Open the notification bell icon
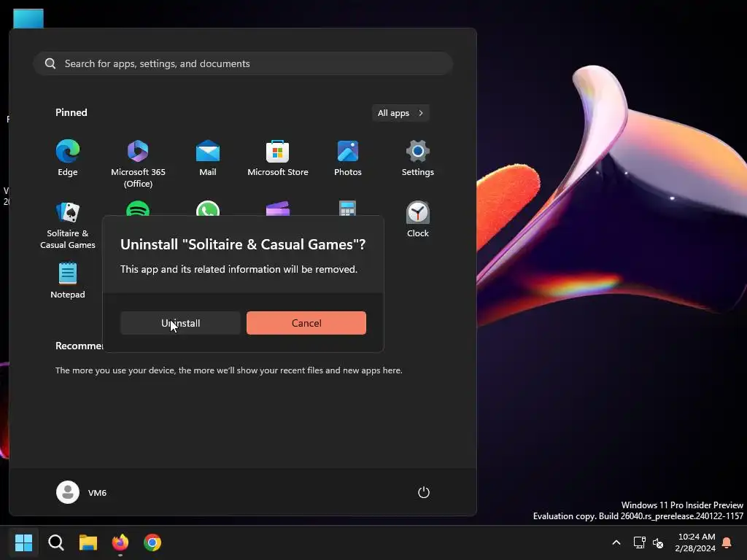 point(727,542)
